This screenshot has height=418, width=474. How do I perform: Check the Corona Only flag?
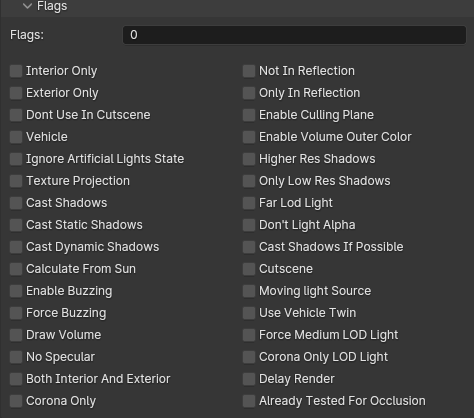16,401
